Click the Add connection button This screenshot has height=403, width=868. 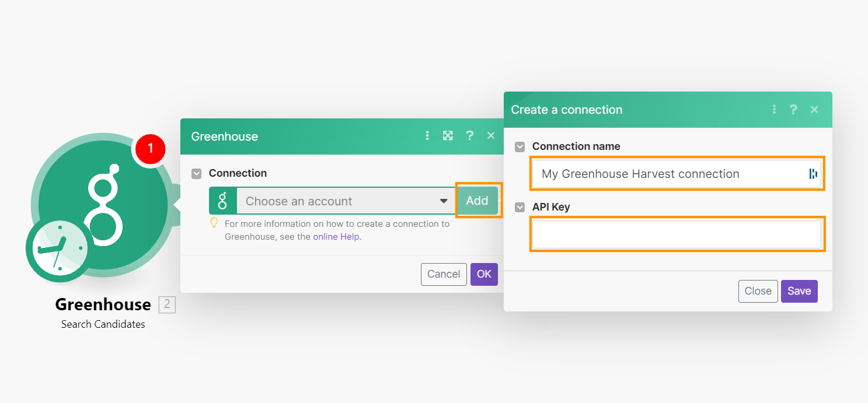(x=477, y=201)
